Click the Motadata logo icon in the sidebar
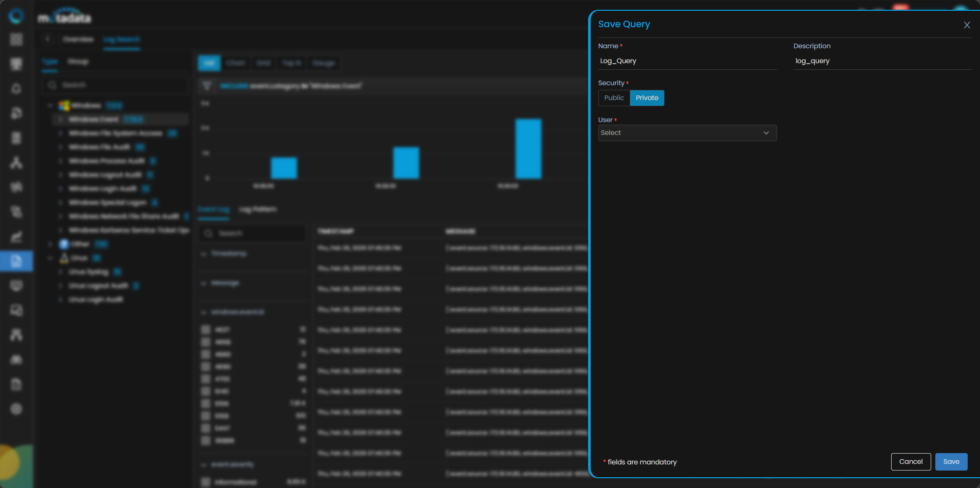 click(x=16, y=16)
